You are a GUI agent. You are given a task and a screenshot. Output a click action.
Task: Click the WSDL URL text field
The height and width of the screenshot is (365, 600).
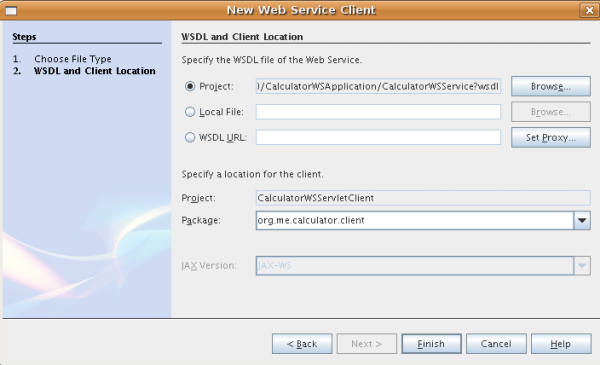[378, 137]
